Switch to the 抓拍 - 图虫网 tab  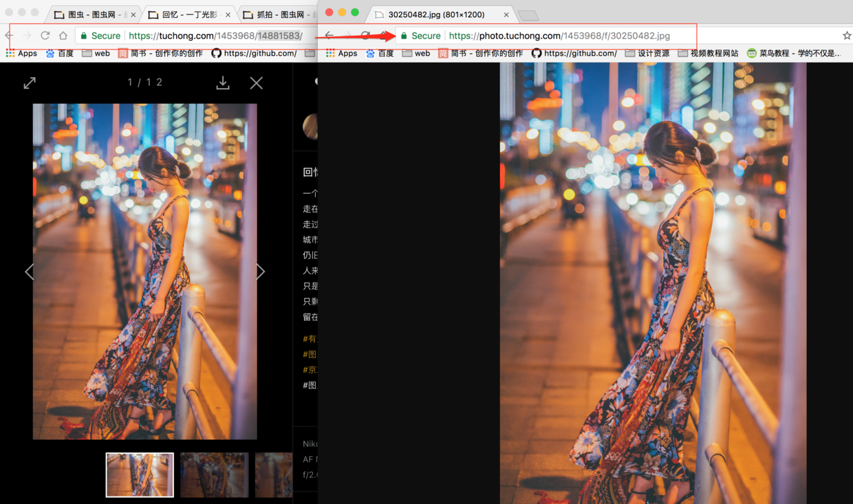point(279,14)
